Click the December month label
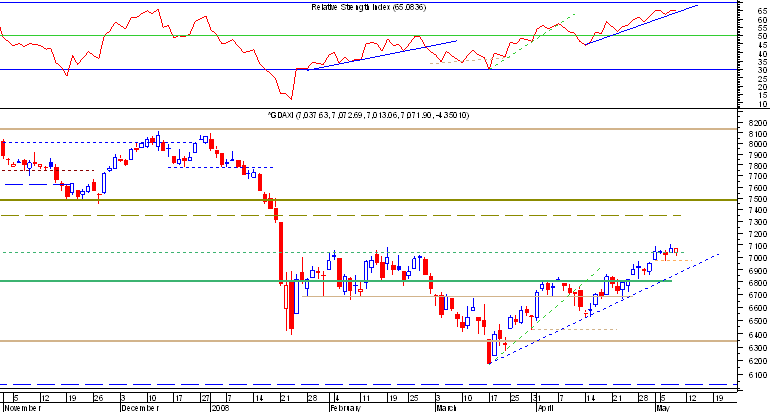Viewport: 770px width, 412px height. pos(139,408)
